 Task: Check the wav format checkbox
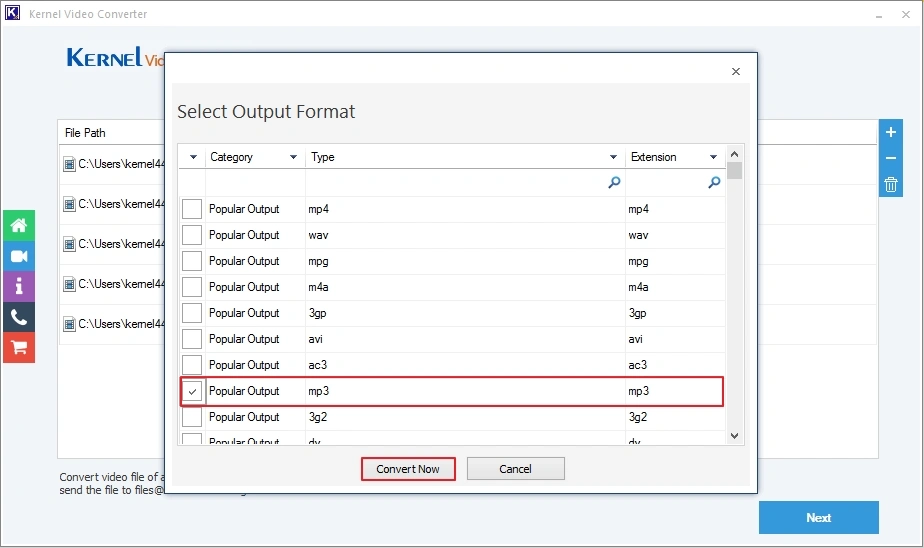pyautogui.click(x=192, y=235)
